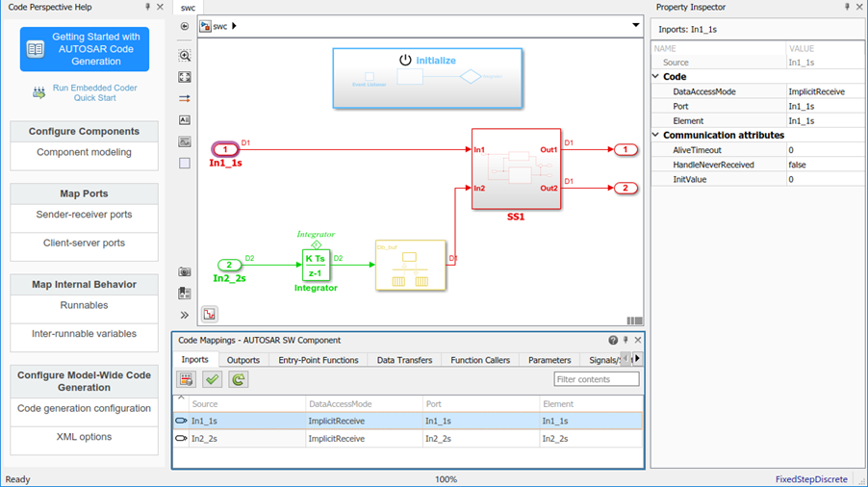Viewport: 868px width, 487px height.
Task: Switch to the Function Callers tab
Action: (480, 360)
